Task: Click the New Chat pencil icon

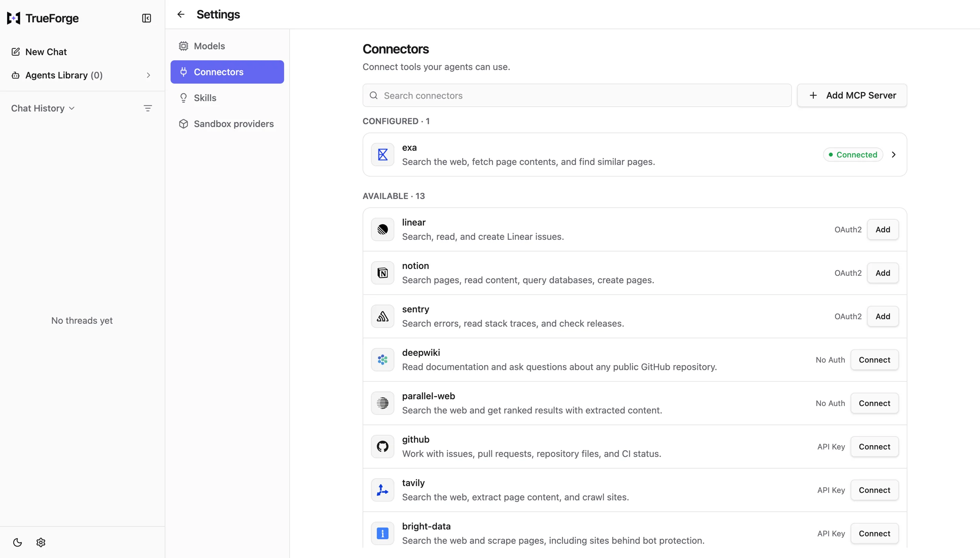Action: click(16, 52)
